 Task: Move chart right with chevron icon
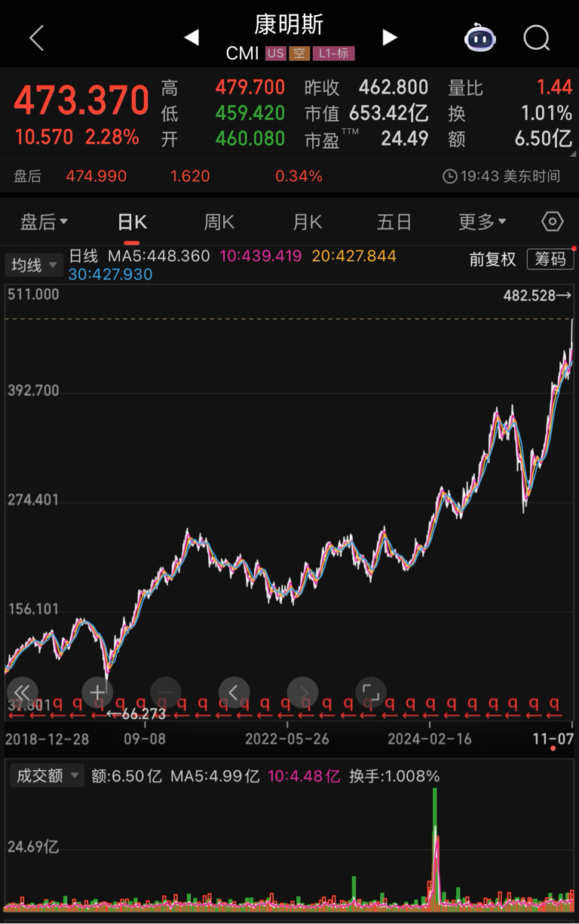[302, 692]
